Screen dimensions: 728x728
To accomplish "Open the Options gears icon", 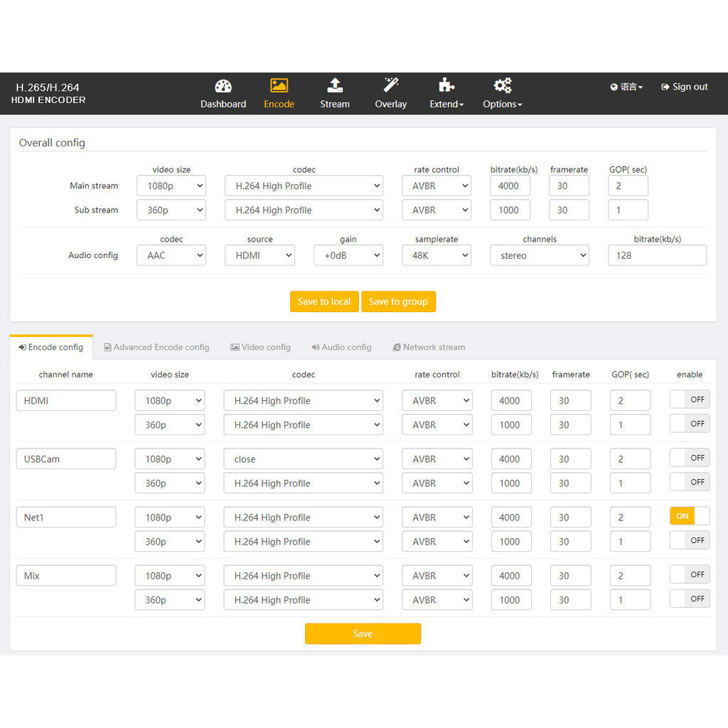I will pyautogui.click(x=503, y=86).
